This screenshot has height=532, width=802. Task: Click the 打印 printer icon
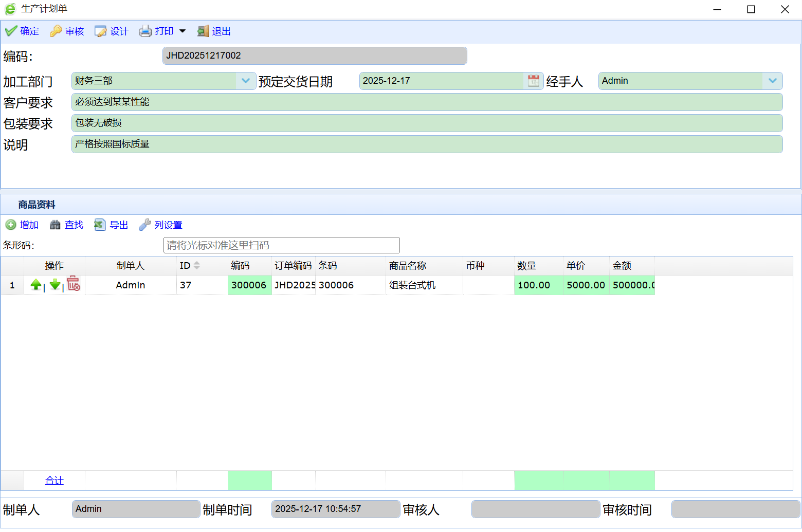145,31
